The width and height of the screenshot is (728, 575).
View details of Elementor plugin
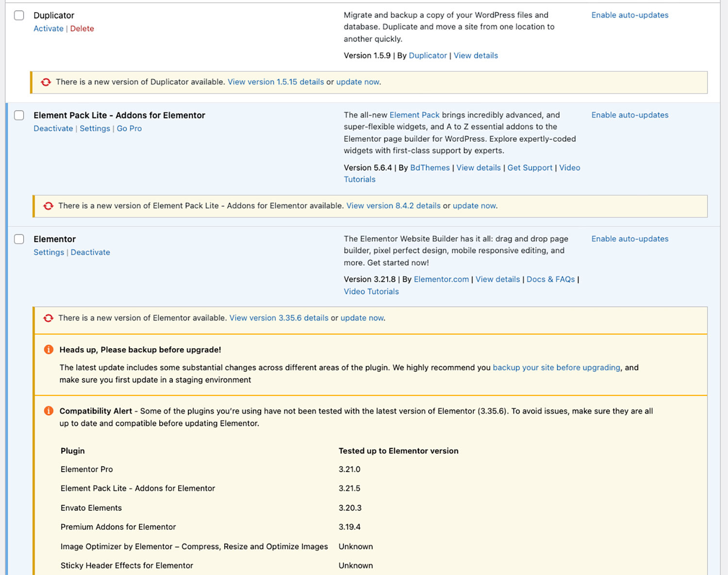497,279
